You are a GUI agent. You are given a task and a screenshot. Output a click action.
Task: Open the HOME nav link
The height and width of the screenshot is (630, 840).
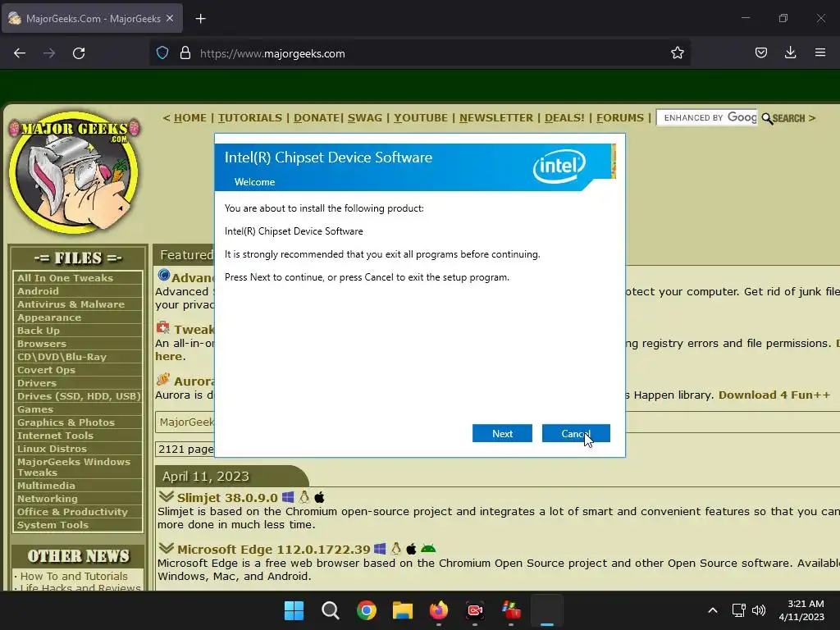189,118
